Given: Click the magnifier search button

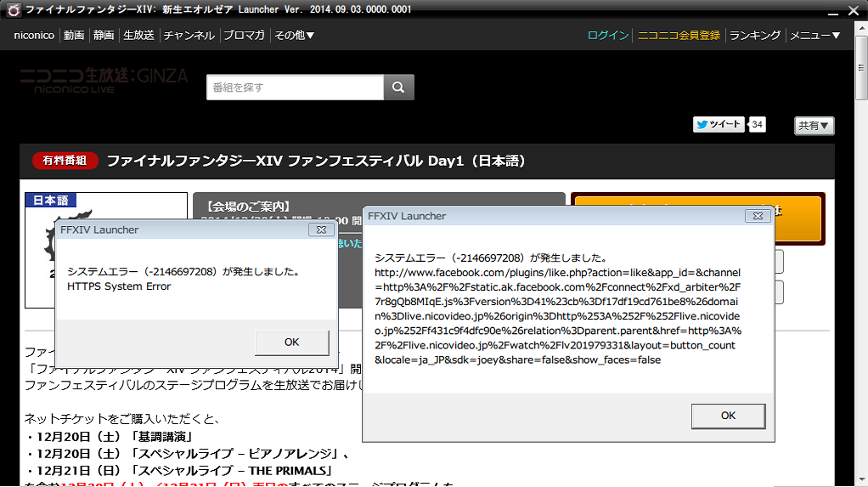Looking at the screenshot, I should pyautogui.click(x=398, y=88).
